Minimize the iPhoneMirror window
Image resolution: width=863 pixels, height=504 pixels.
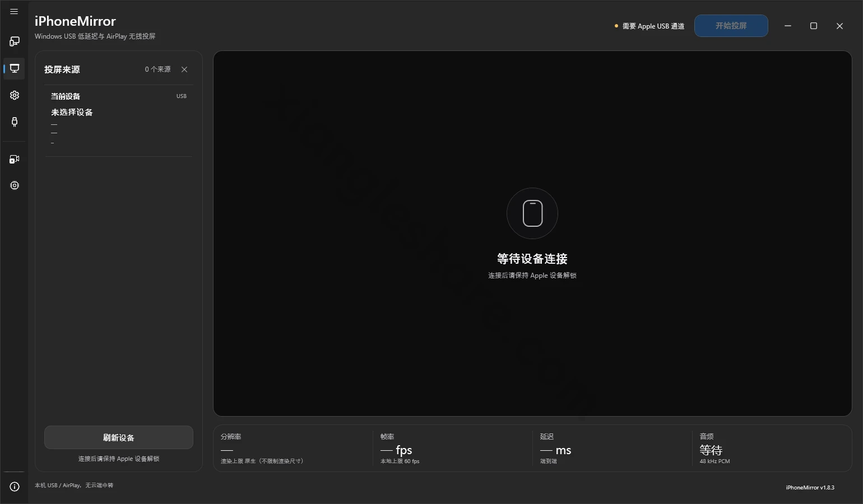(788, 26)
